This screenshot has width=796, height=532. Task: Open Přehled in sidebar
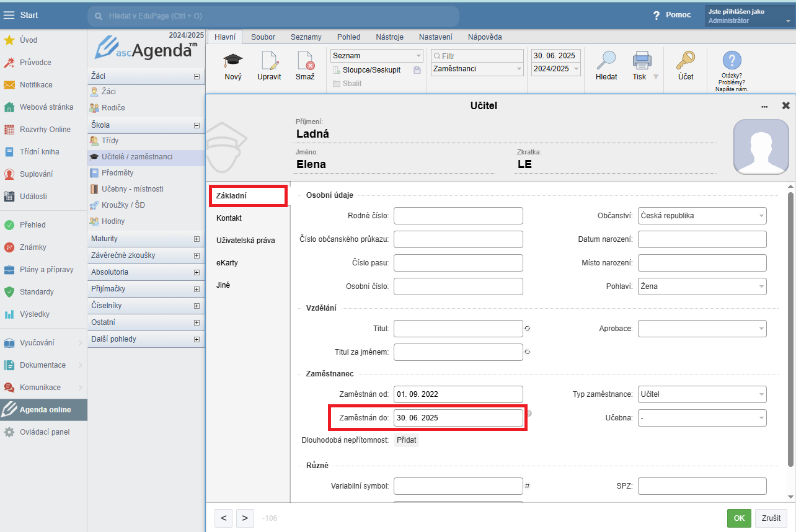(x=43, y=225)
